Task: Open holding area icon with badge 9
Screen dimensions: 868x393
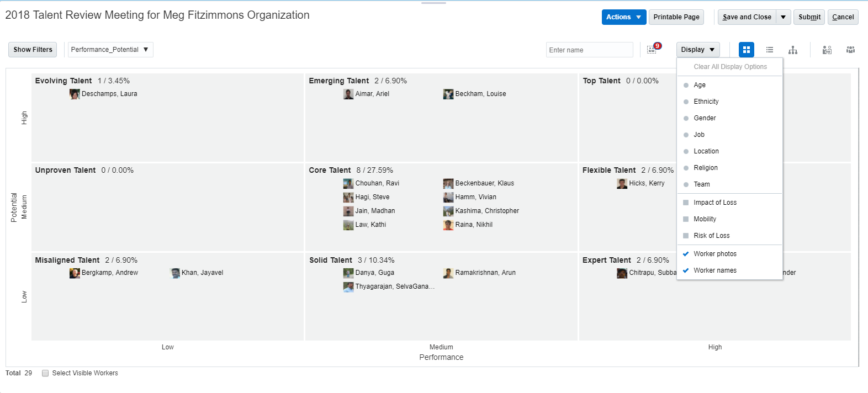Action: click(x=652, y=50)
